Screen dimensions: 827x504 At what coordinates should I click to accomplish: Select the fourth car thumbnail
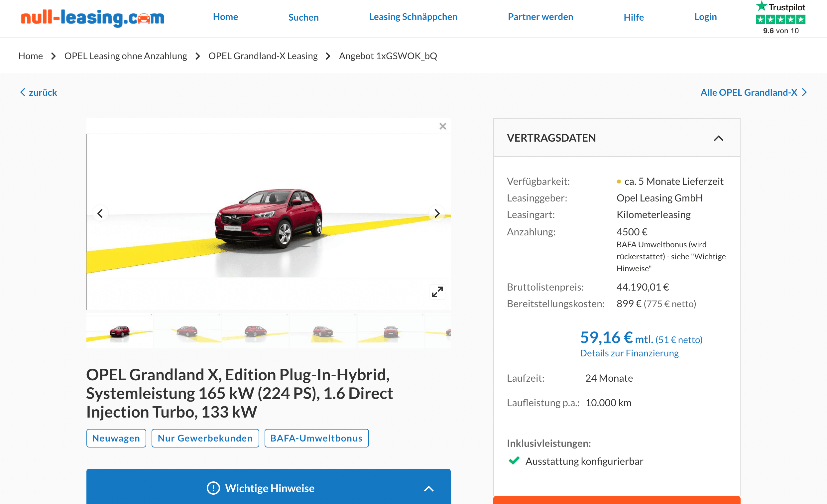point(323,331)
